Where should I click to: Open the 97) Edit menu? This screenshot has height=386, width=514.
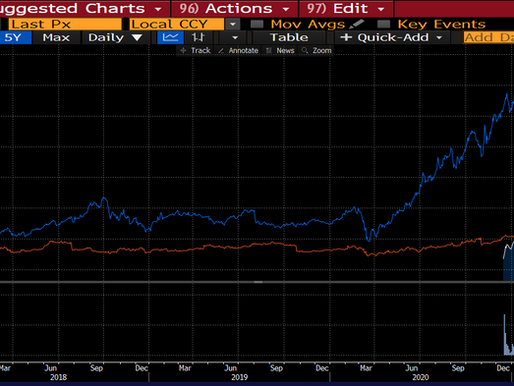point(346,8)
